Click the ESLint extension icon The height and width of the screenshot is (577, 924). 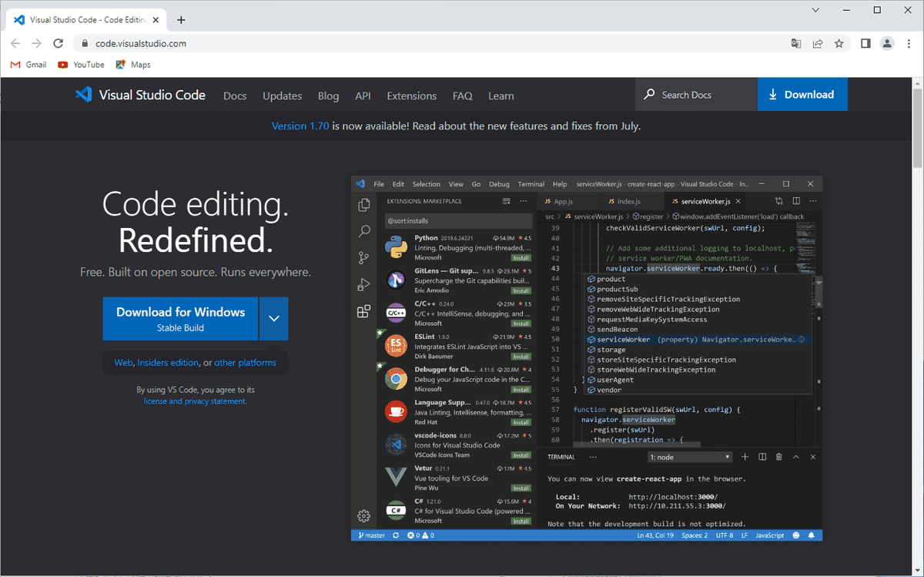pyautogui.click(x=396, y=346)
